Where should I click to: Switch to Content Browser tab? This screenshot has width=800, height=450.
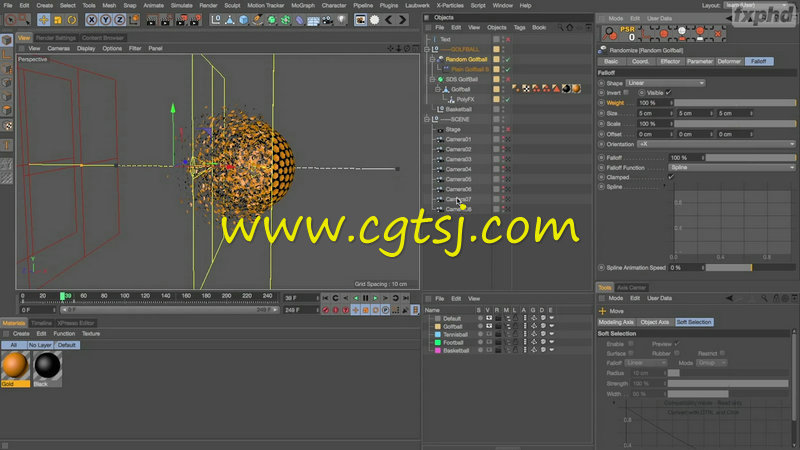pyautogui.click(x=103, y=38)
